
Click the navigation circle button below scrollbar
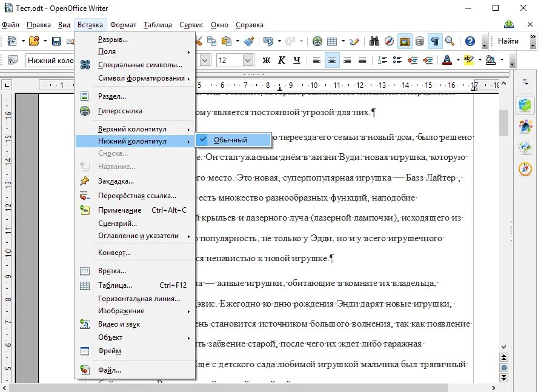[503, 368]
